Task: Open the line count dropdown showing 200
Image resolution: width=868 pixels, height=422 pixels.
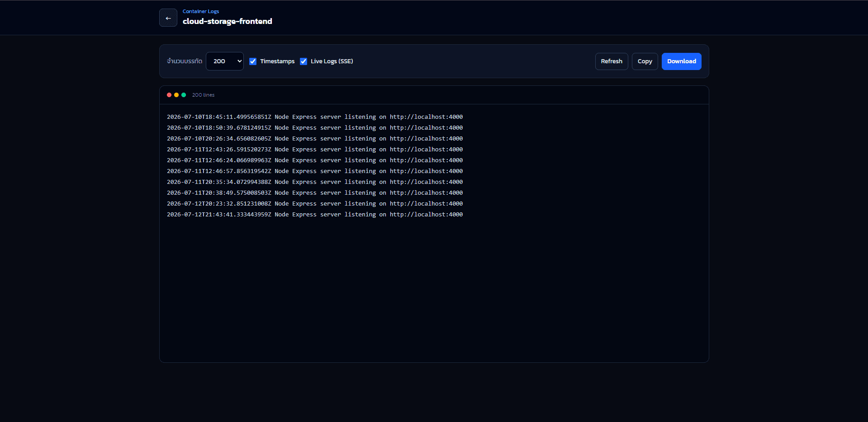Action: [225, 61]
